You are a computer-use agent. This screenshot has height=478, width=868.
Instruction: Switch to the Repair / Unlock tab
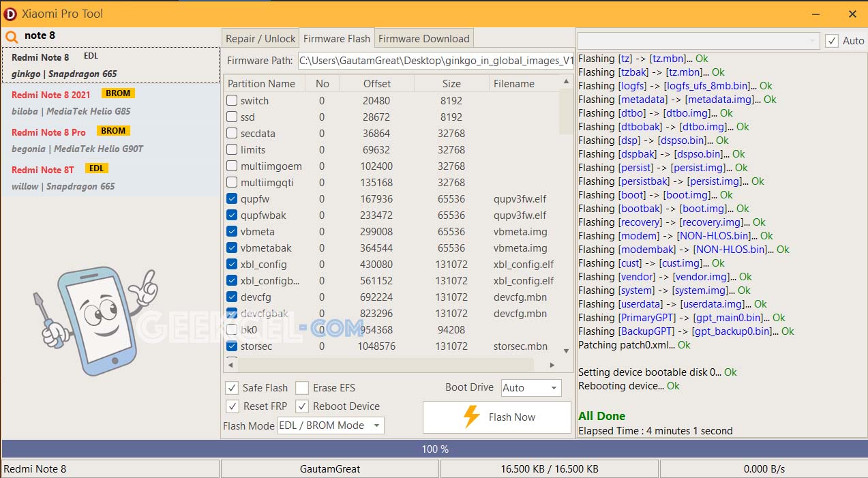pos(260,39)
